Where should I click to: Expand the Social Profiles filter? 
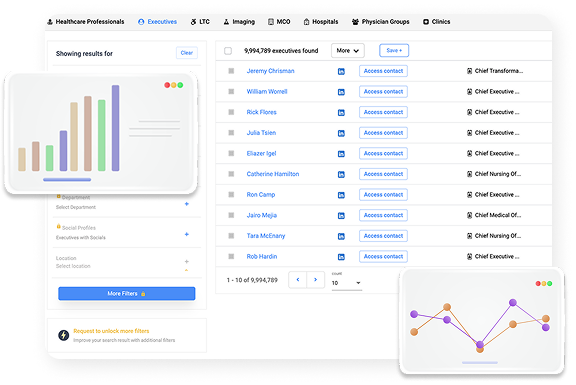coord(187,234)
